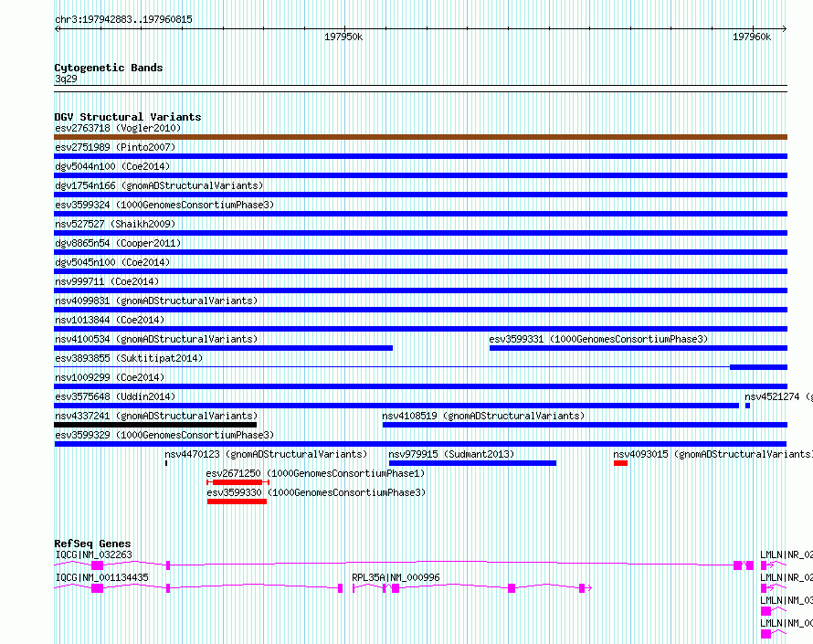
Task: Open the DGV Structural Variants track title
Action: coord(128,117)
